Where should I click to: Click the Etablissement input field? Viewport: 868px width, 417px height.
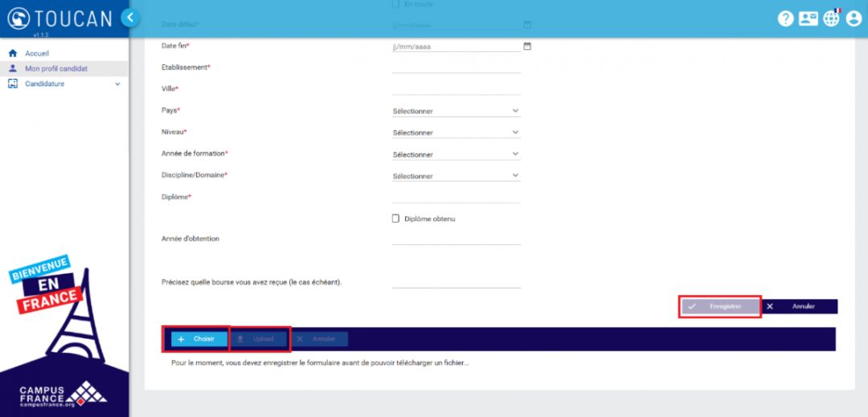(x=456, y=67)
